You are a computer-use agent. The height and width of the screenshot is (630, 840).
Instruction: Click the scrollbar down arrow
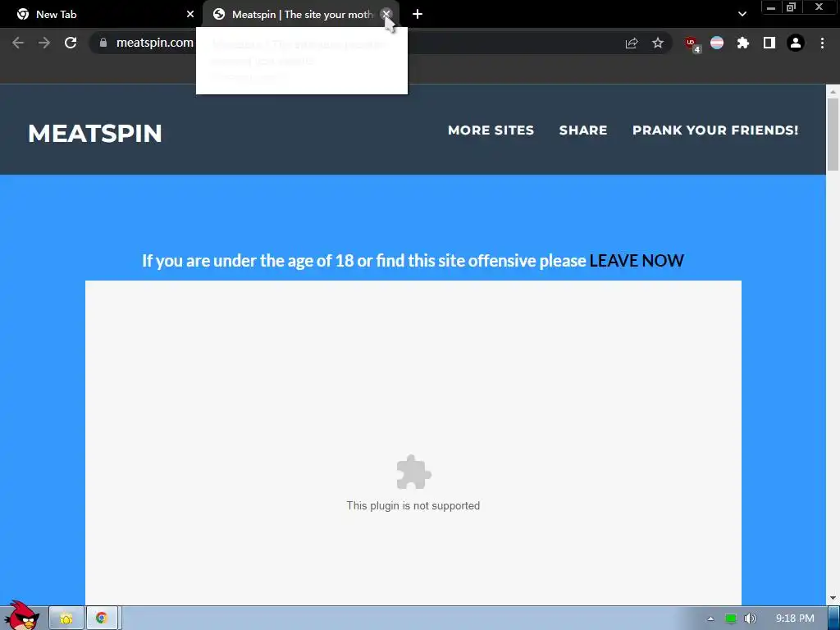point(833,598)
